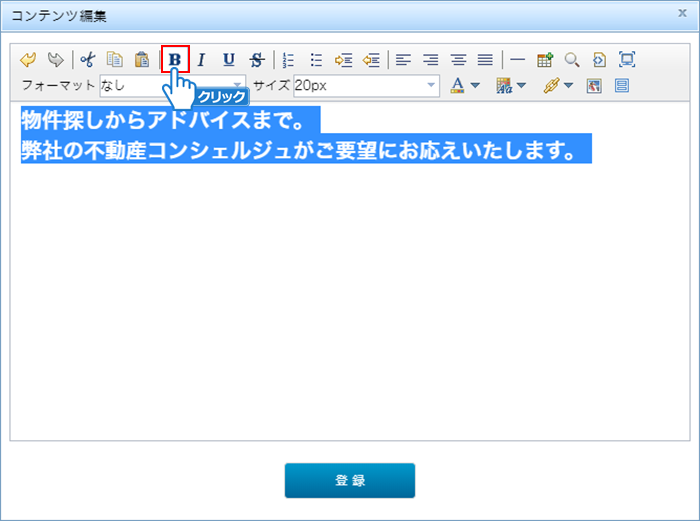Image resolution: width=700 pixels, height=521 pixels.
Task: Toggle underline formatting button
Action: (229, 60)
